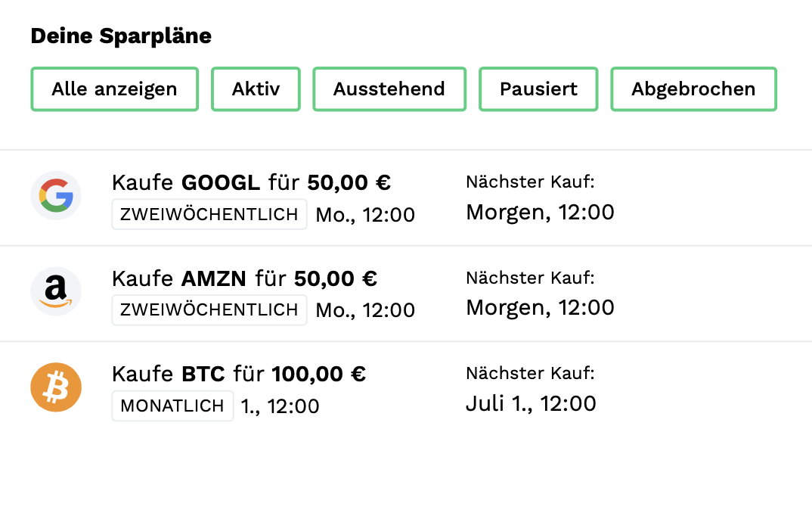Viewport: 812px width, 516px height.
Task: Filter by Aktiv plans
Action: point(256,89)
